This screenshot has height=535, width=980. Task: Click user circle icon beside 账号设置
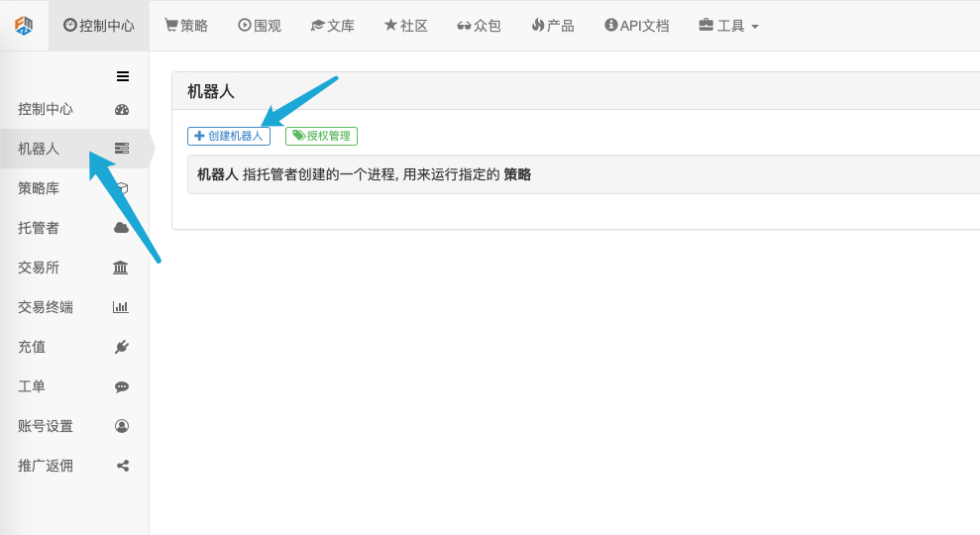coord(122,426)
